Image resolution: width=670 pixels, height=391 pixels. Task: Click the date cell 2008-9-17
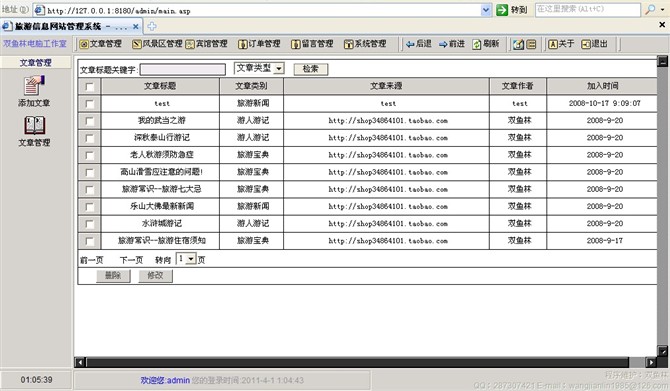605,241
